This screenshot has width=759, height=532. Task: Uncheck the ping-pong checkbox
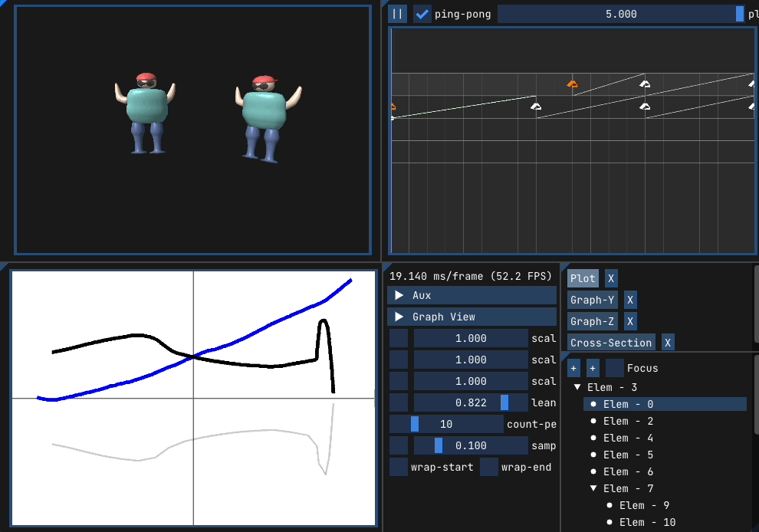click(x=422, y=14)
